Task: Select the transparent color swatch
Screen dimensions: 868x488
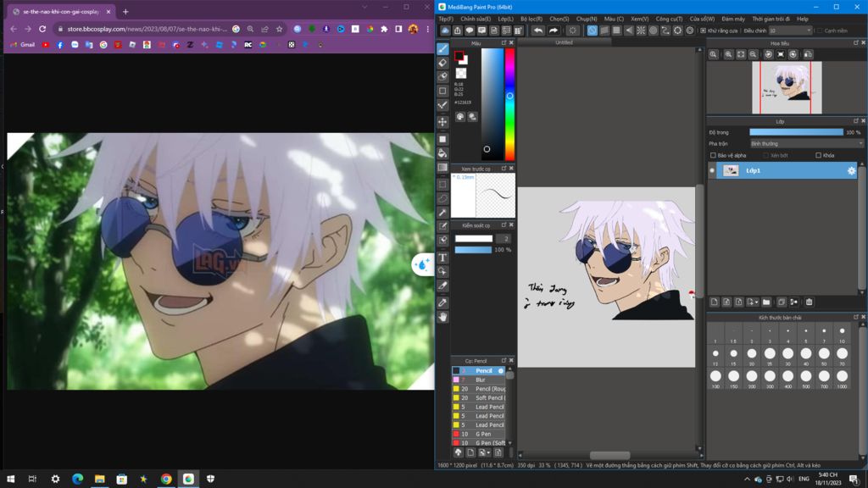Action: (x=460, y=73)
